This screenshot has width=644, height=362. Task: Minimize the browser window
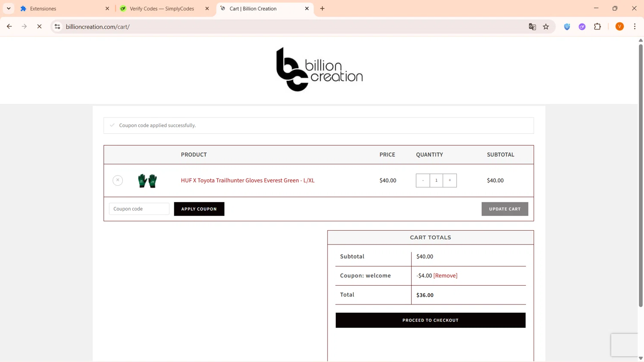tap(596, 8)
